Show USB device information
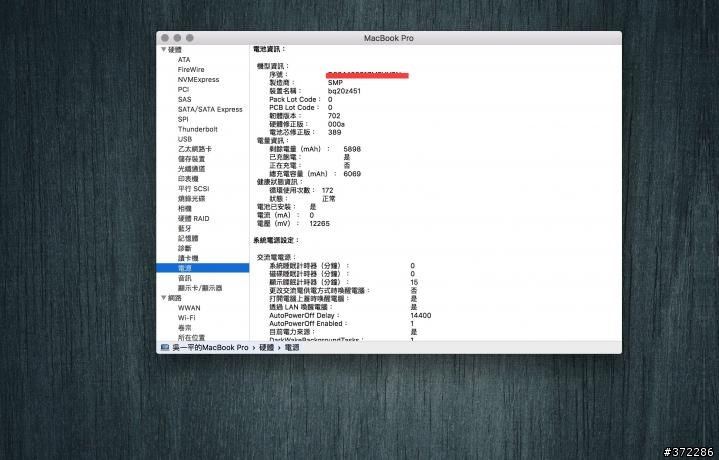Image resolution: width=719 pixels, height=460 pixels. (x=185, y=139)
